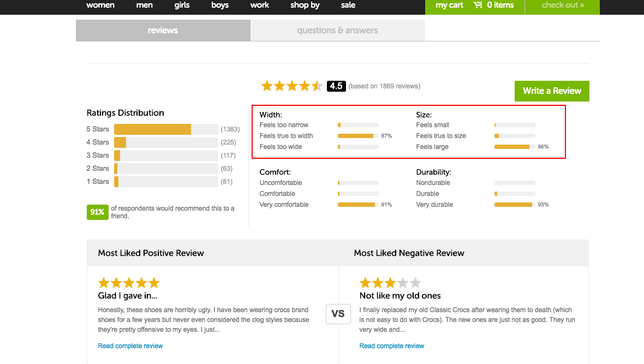The width and height of the screenshot is (644, 364).
Task: Switch to questions & answers tab
Action: [337, 31]
